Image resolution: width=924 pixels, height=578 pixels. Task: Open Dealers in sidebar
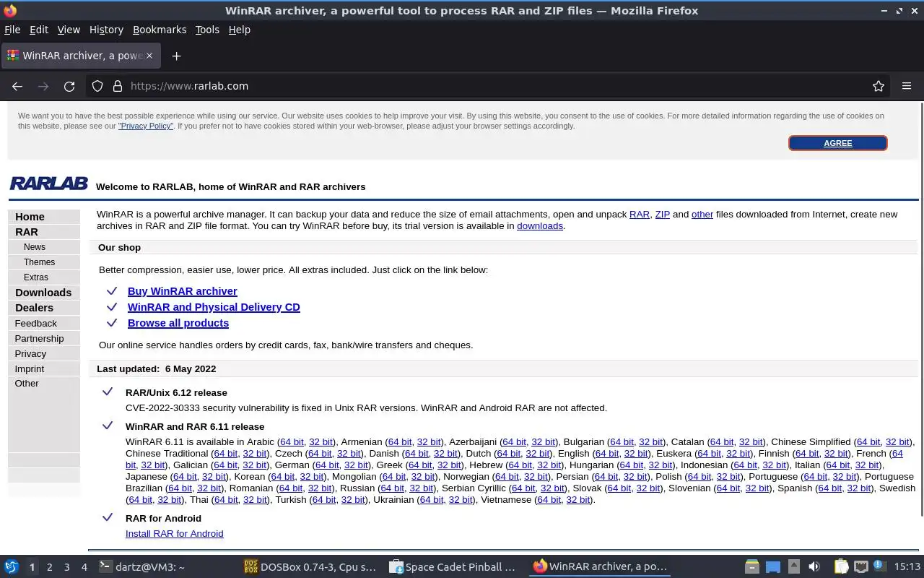click(34, 308)
